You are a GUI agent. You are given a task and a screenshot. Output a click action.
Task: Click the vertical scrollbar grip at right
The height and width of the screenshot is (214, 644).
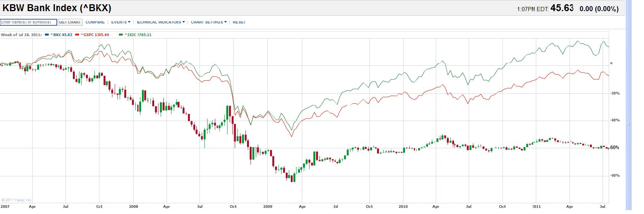point(628,124)
